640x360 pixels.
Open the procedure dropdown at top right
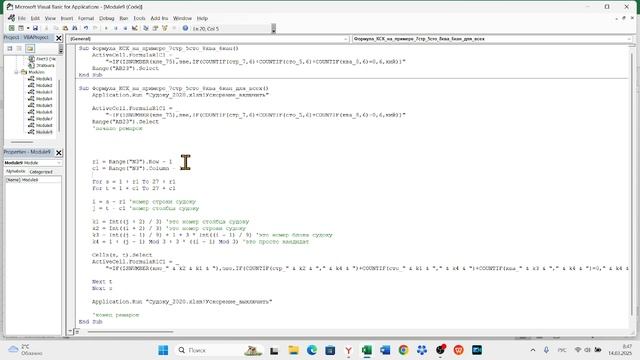[x=492, y=39]
